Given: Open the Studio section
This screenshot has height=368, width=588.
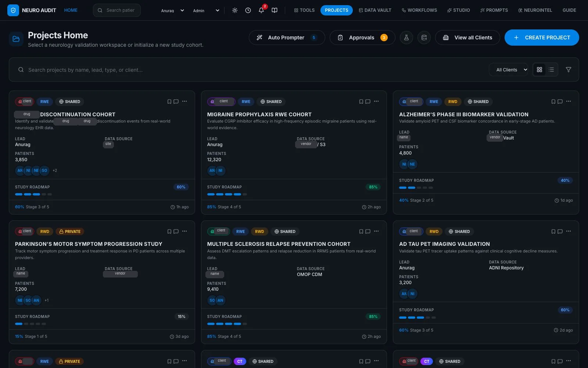Looking at the screenshot, I should pos(459,10).
